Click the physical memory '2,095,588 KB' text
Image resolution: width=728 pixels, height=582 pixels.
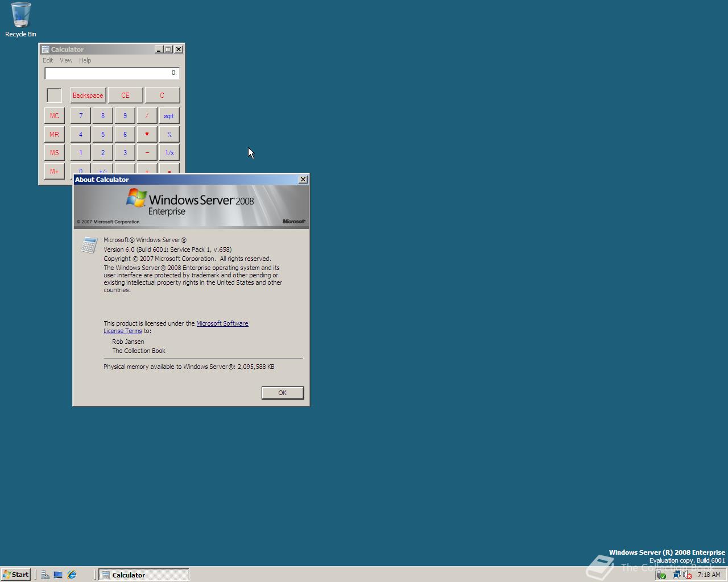point(256,367)
